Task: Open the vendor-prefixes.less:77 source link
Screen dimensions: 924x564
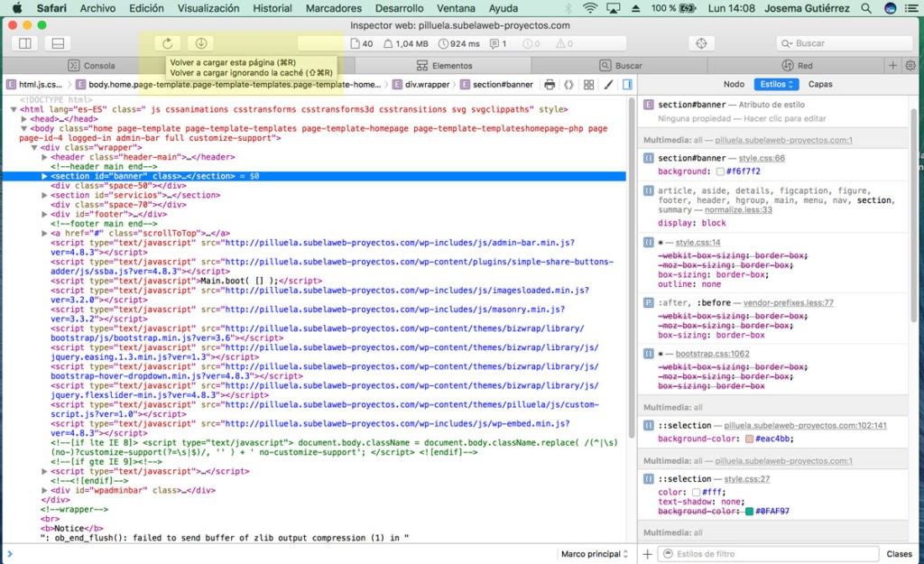Action: [x=789, y=302]
